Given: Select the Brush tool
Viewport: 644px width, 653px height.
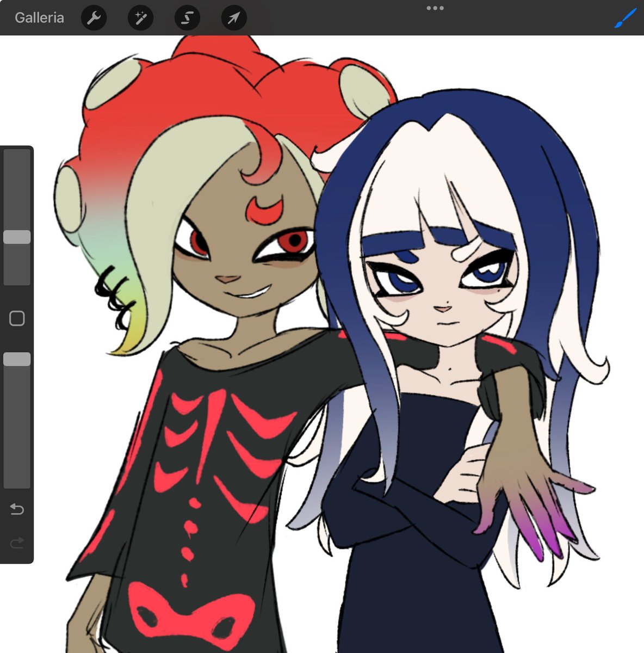Looking at the screenshot, I should coord(625,18).
